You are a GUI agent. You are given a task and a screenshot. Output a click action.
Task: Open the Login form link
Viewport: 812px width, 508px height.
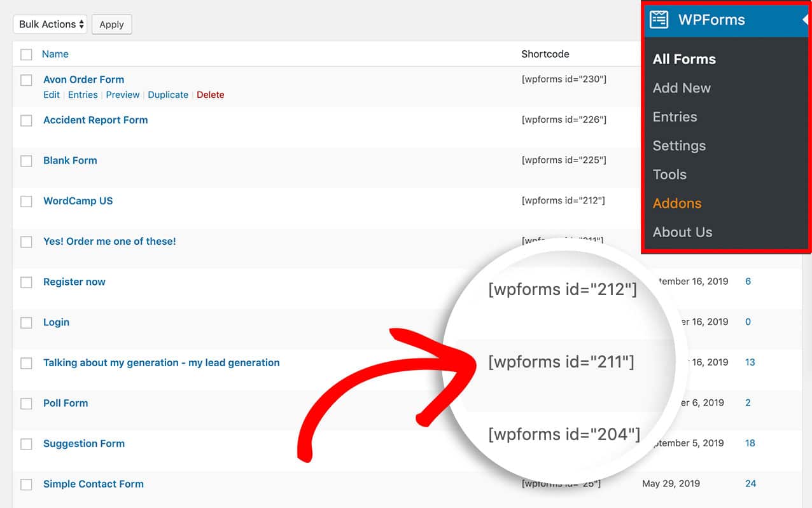[56, 322]
